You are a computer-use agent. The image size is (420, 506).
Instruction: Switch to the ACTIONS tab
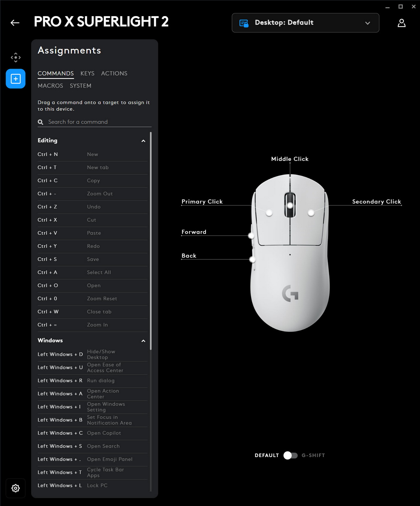coord(114,74)
